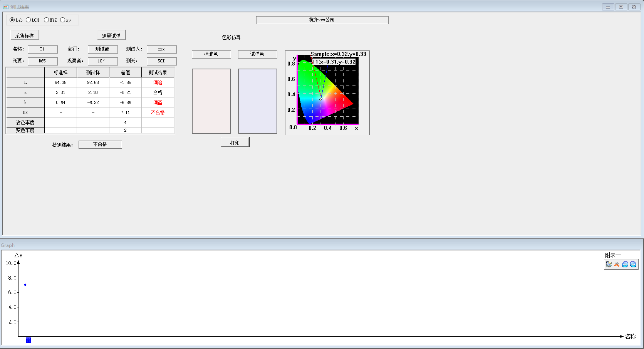The height and width of the screenshot is (349, 644).
Task: Click the 试样色 button
Action: (257, 54)
